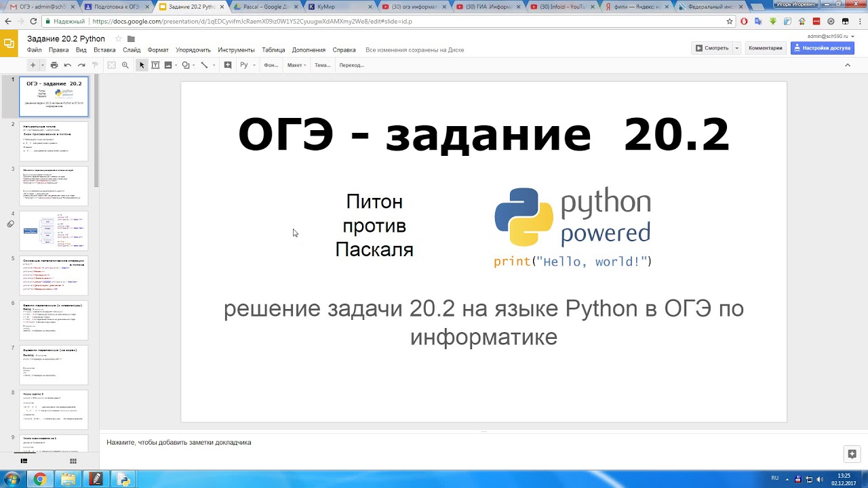Click the zoom to fit icon
This screenshot has width=868, height=488.
[x=112, y=65]
